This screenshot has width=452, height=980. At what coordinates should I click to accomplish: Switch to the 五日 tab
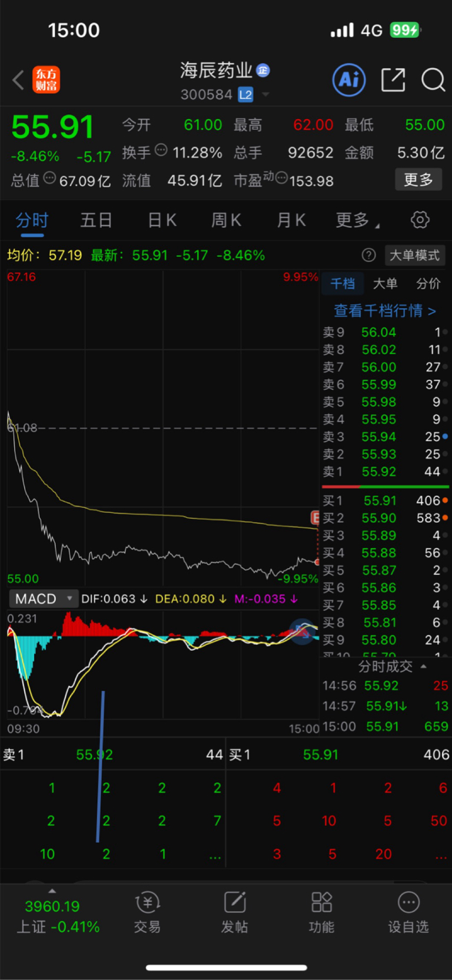(97, 220)
